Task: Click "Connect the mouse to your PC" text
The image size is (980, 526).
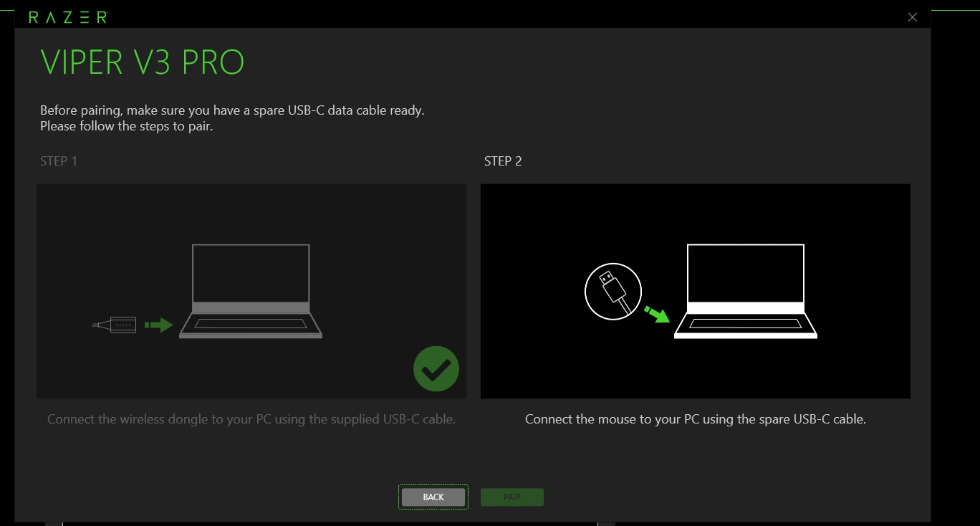Action: click(696, 419)
